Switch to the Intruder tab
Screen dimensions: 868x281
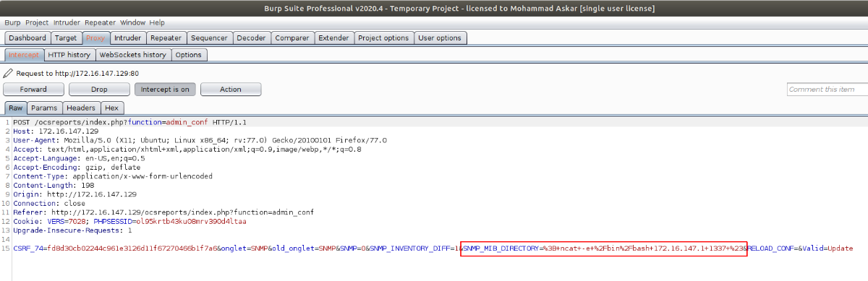[x=127, y=38]
